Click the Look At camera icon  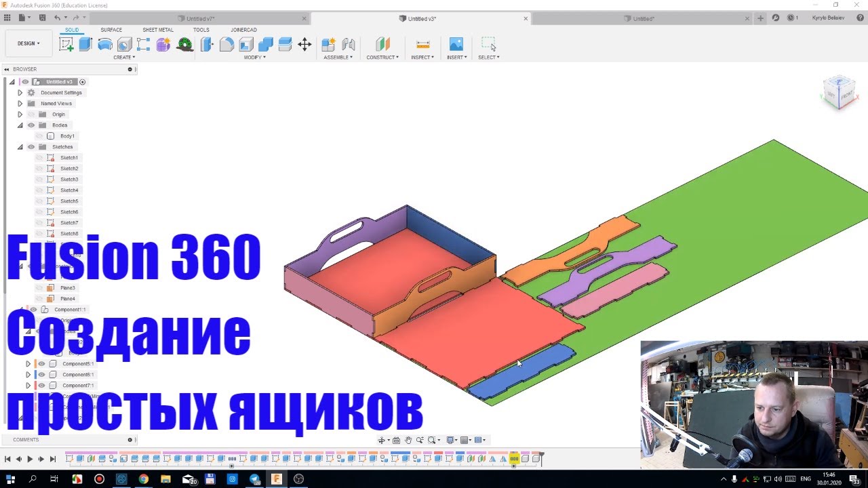[396, 440]
